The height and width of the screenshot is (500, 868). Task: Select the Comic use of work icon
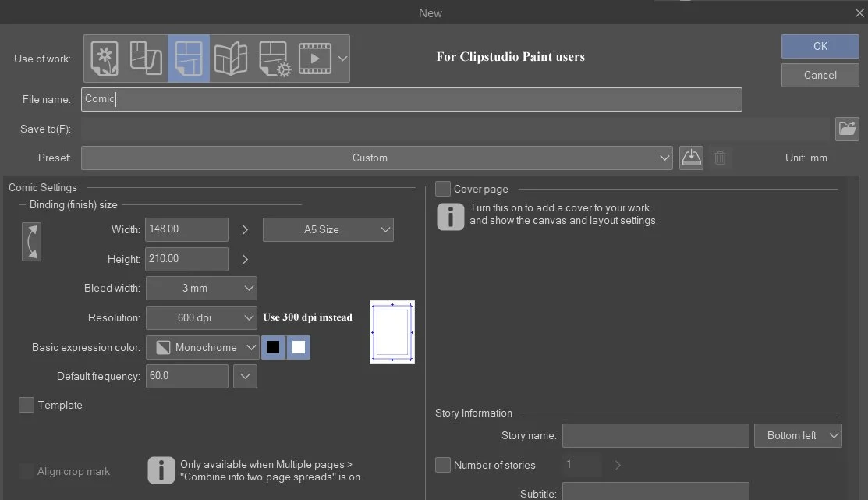pos(189,59)
